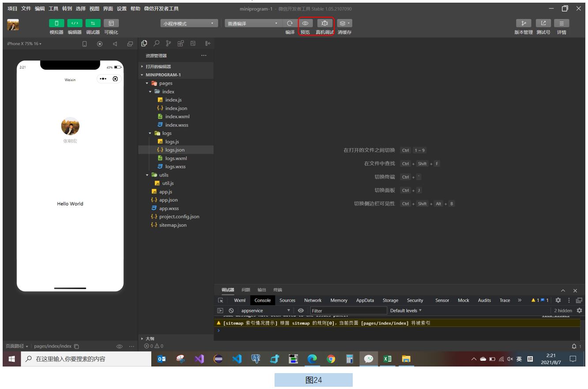This screenshot has height=389, width=588.
Task: Toggle the simulator mute sound icon
Action: click(x=115, y=44)
